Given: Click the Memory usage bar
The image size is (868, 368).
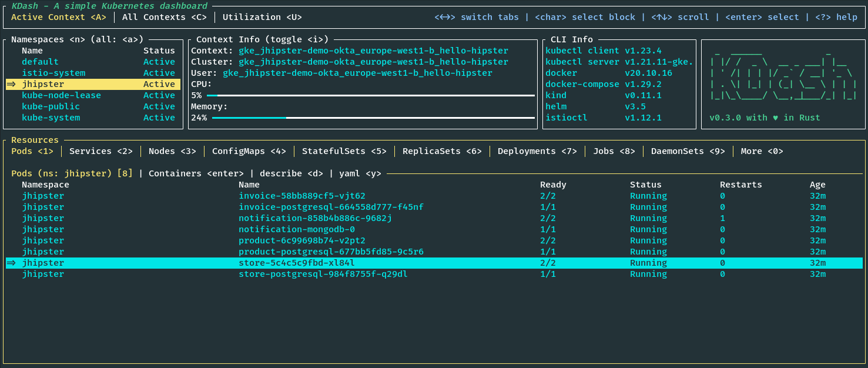Looking at the screenshot, I should coord(373,118).
